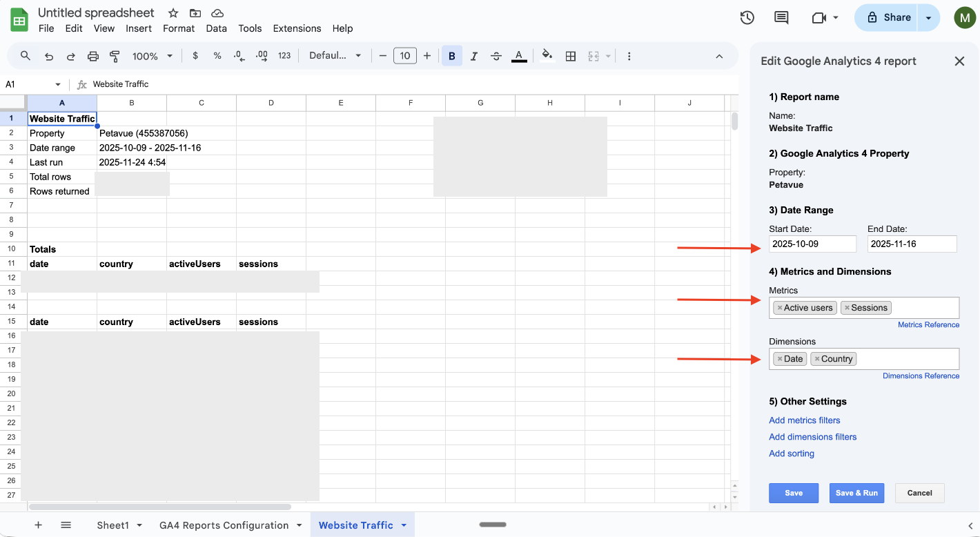Switch to GA4 Reports Configuration tab
Viewport: 980px width, 537px height.
(224, 525)
